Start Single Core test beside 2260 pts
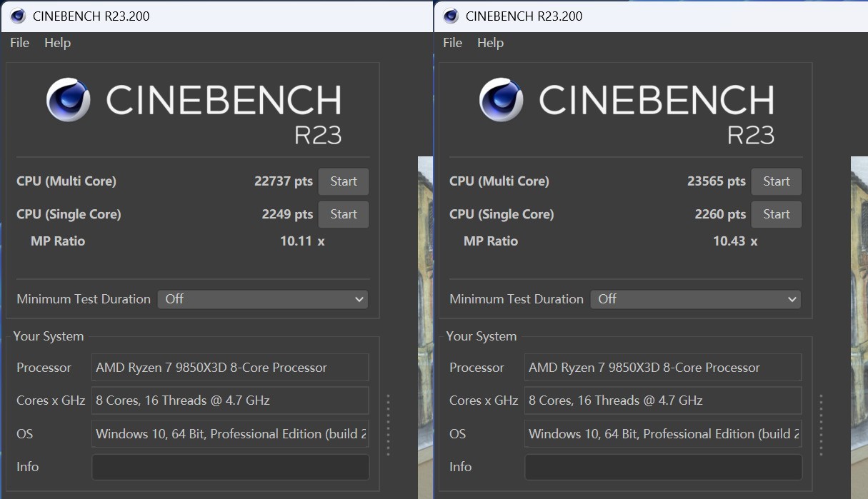Screen dimensions: 868x499 pos(776,214)
